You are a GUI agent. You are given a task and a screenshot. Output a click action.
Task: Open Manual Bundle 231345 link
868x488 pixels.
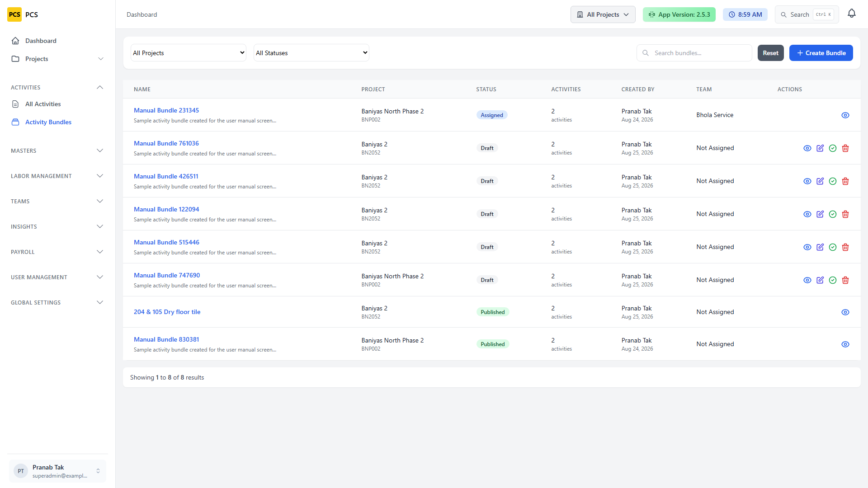coord(166,110)
